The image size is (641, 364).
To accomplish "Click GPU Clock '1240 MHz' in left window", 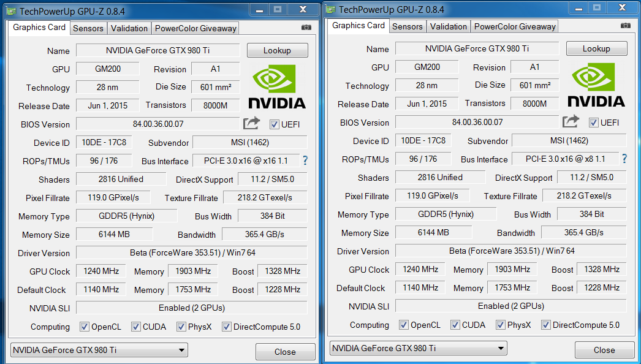I will 101,271.
